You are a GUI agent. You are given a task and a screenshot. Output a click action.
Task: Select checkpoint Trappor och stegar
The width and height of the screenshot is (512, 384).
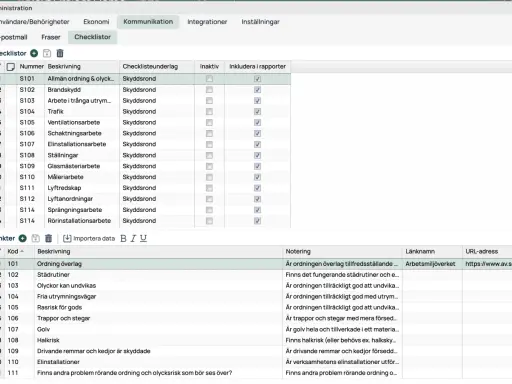click(x=256, y=318)
